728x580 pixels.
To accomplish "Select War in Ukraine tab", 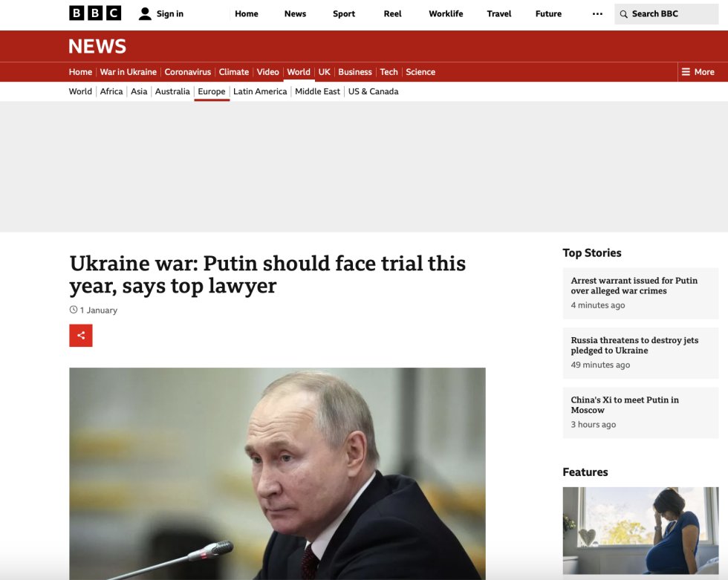I will point(128,72).
